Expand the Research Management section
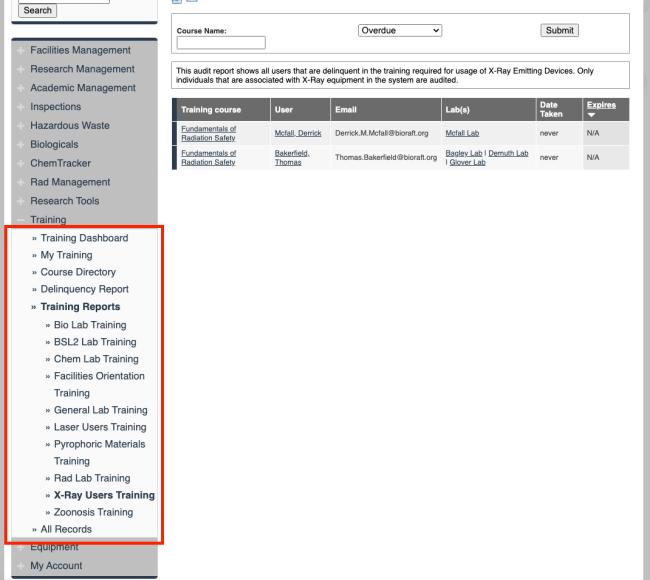Viewport: 650px width, 580px height. point(82,69)
